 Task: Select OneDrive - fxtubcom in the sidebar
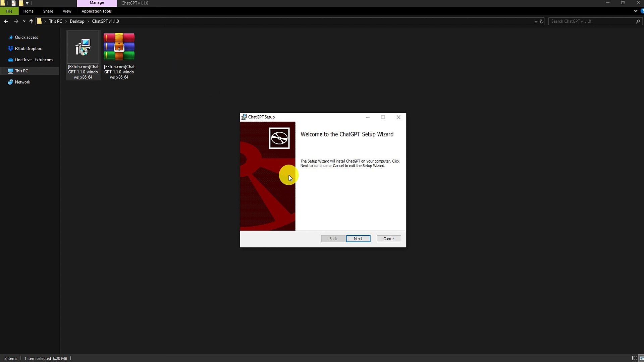(x=33, y=60)
